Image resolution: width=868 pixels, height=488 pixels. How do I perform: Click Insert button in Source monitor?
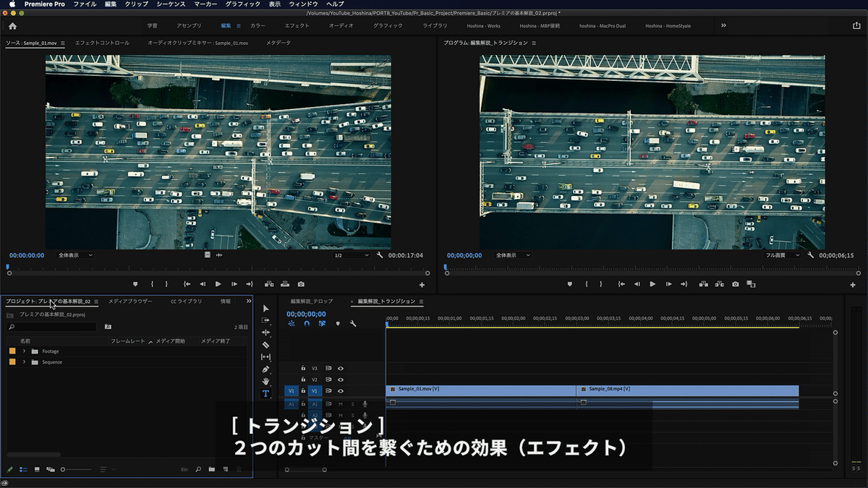pos(269,284)
